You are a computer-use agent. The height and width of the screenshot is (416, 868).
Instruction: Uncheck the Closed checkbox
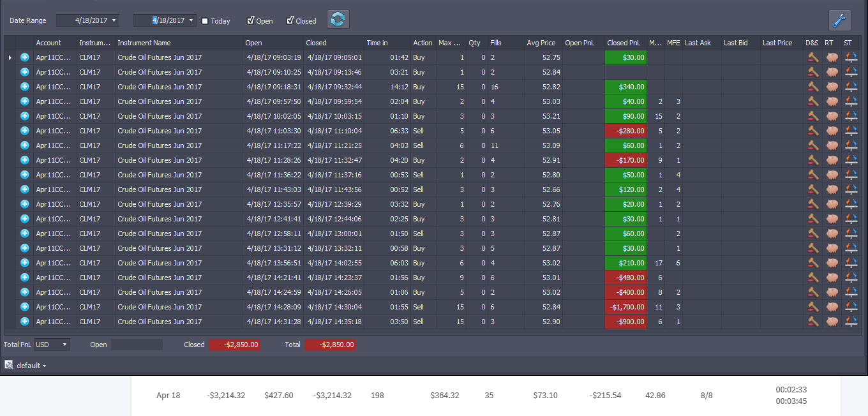[290, 20]
